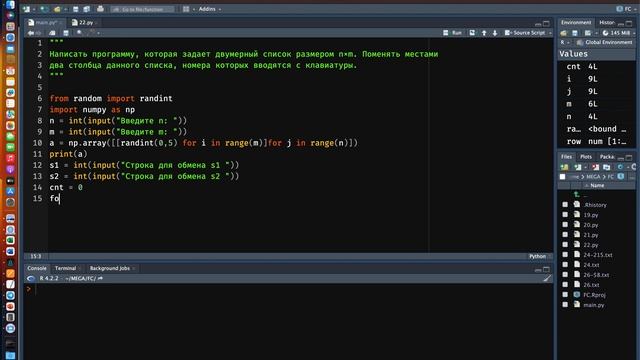Tick the checkbox beside main.py in Files
The height and width of the screenshot is (360, 640).
[565, 304]
